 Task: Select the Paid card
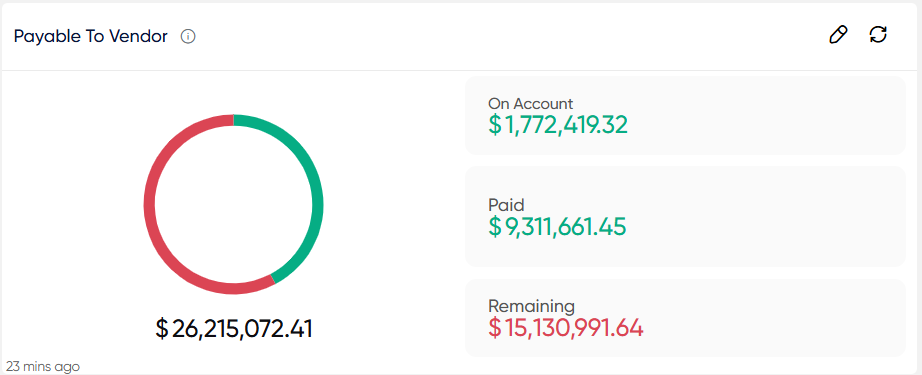point(685,217)
